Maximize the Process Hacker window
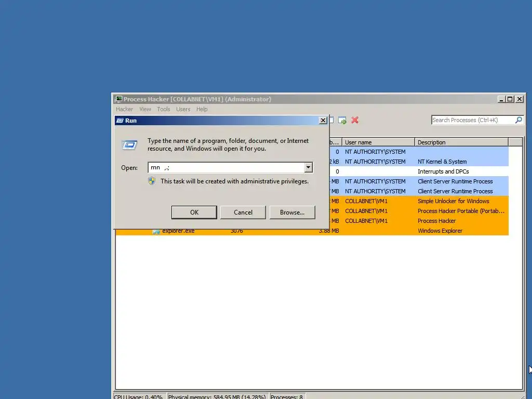 [x=510, y=99]
